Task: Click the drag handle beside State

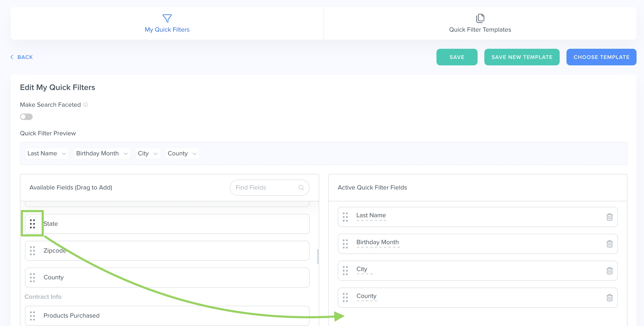Action: 32,224
